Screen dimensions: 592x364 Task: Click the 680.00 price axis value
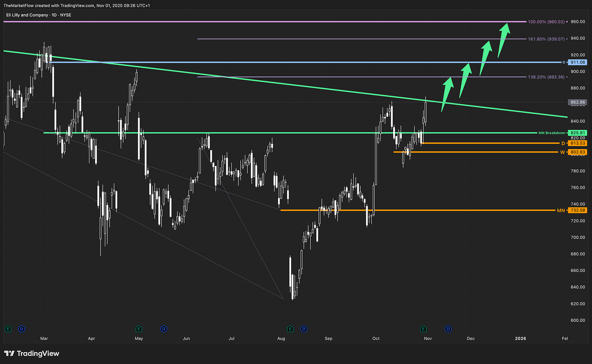coord(578,254)
